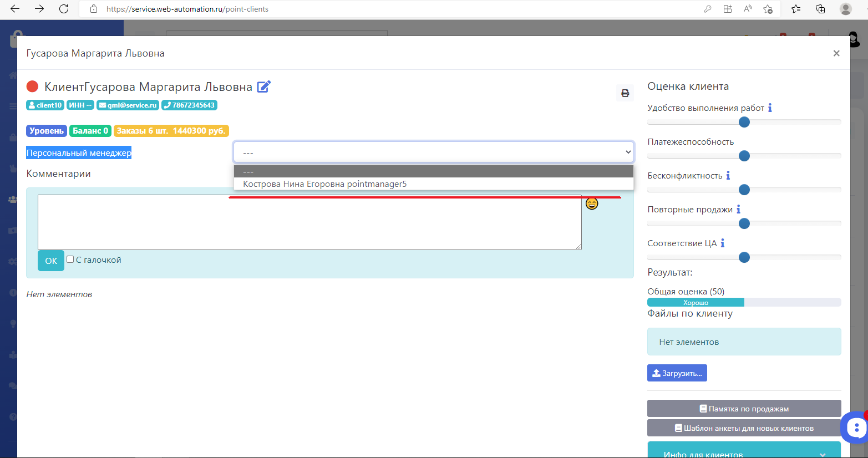Open the chat support widget

point(856,427)
